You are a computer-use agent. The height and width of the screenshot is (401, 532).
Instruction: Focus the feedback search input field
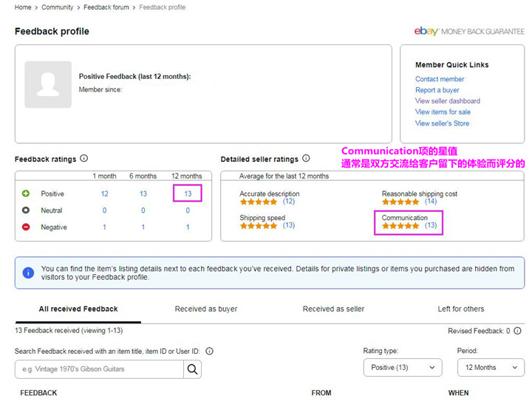[x=99, y=369]
